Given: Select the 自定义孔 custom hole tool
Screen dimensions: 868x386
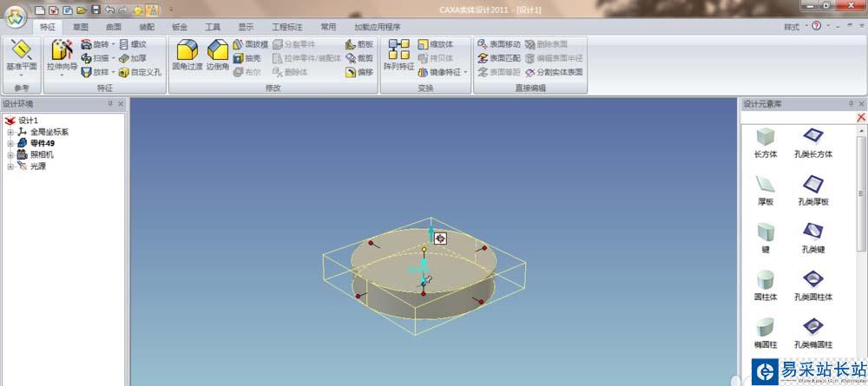Looking at the screenshot, I should [x=140, y=72].
